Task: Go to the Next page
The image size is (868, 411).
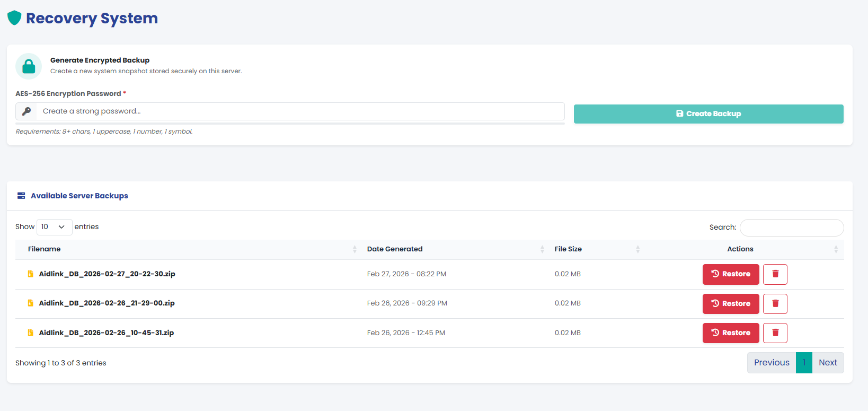Action: (x=828, y=363)
